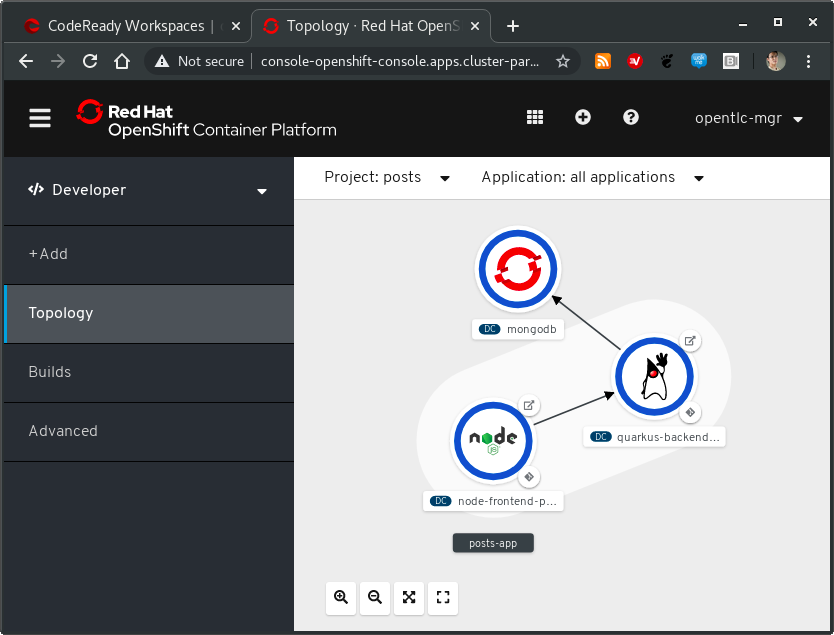The height and width of the screenshot is (635, 834).
Task: Click source code decorator on node-frontend node
Action: pyautogui.click(x=529, y=477)
